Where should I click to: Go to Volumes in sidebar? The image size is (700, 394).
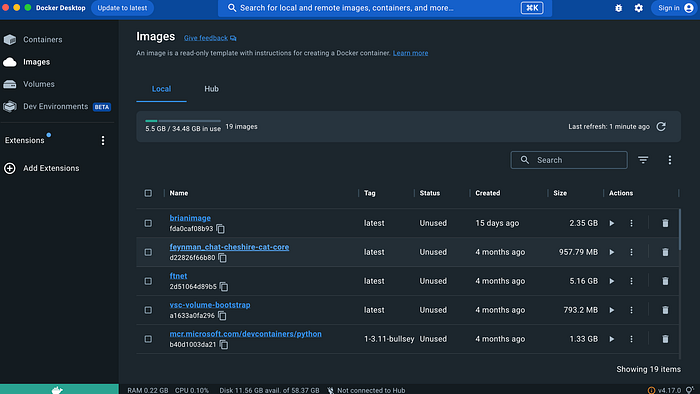(x=39, y=84)
